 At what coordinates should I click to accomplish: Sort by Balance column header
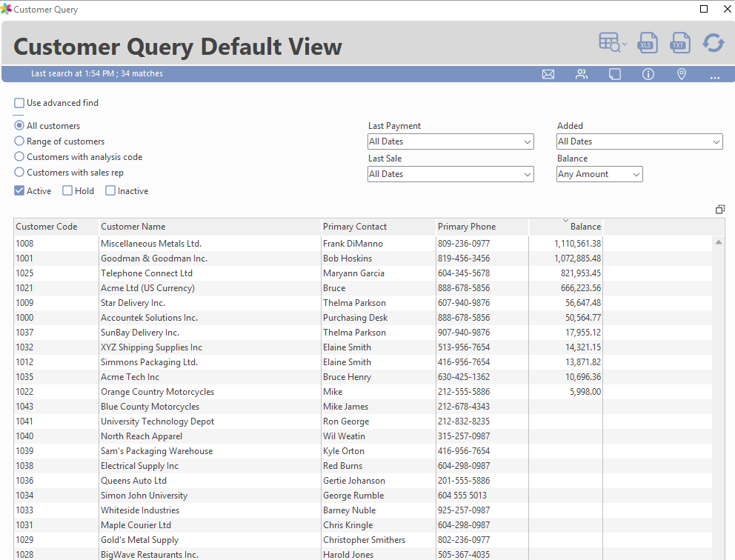click(x=566, y=227)
